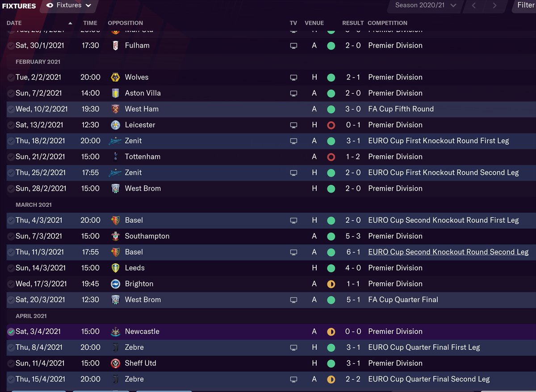This screenshot has width=536, height=392.
Task: Open EURO Cup Second Knockout Round Second Leg link
Action: pyautogui.click(x=448, y=252)
